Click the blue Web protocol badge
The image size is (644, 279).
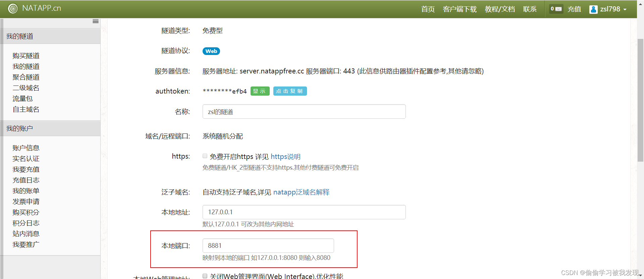[x=211, y=51]
